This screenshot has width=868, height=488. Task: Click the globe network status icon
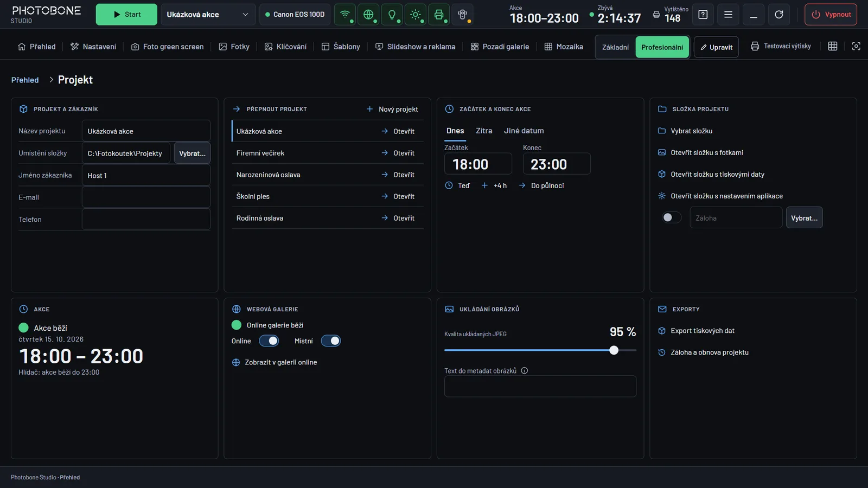point(368,15)
